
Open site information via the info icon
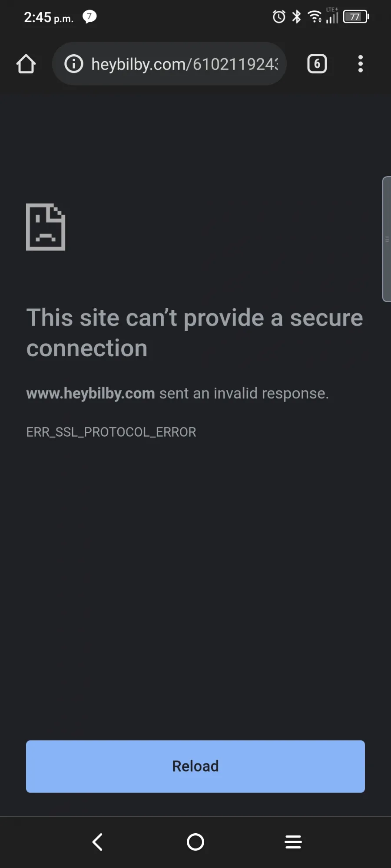pyautogui.click(x=74, y=64)
